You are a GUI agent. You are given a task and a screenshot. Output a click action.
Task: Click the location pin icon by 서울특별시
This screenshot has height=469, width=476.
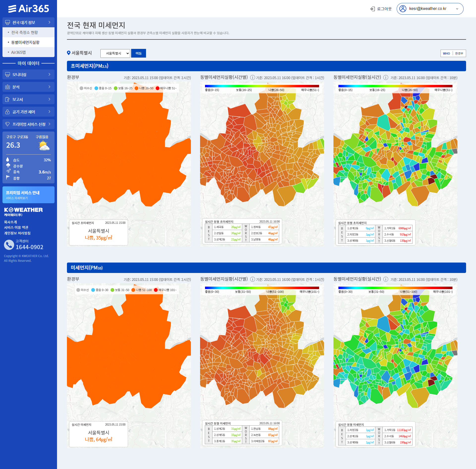pyautogui.click(x=69, y=53)
